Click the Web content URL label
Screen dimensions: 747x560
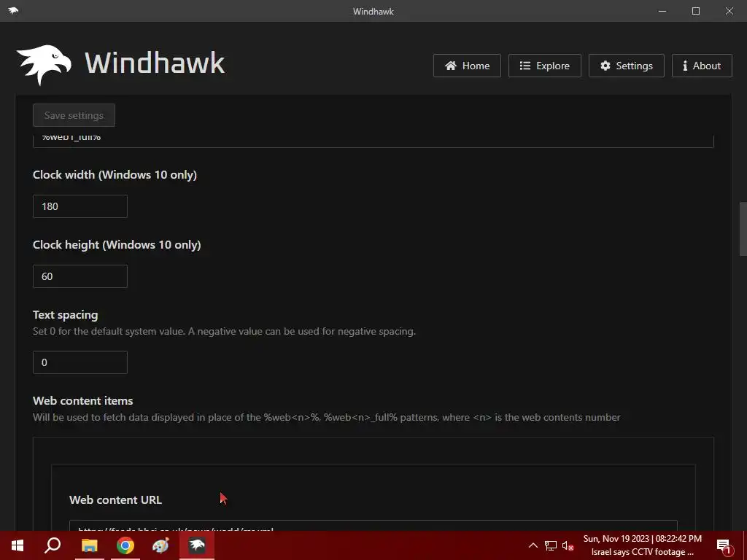115,500
